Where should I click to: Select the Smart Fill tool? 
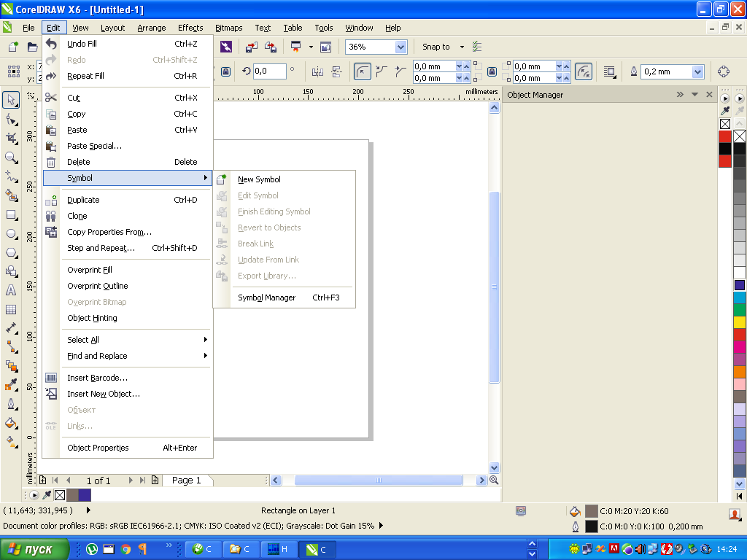pos(11,195)
